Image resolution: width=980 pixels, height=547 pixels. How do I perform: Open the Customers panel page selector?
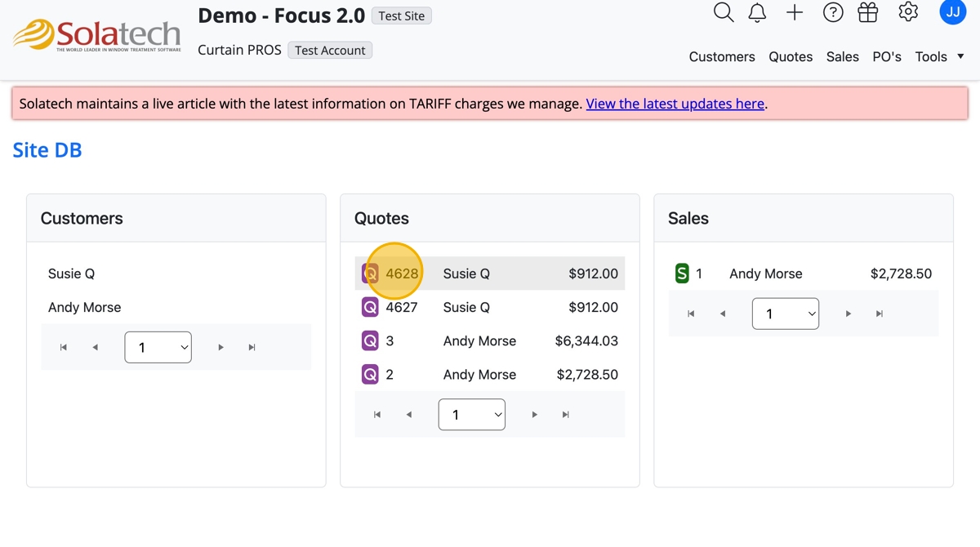pos(158,348)
